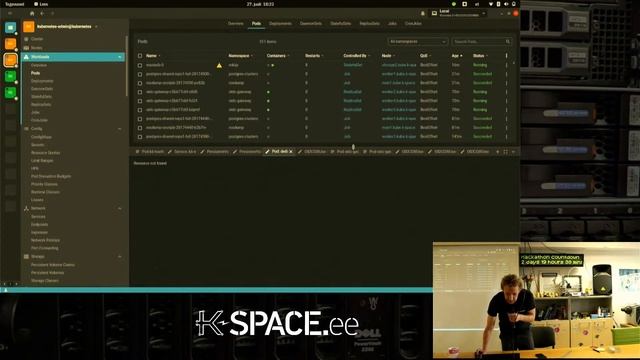Open the kubernetes-admin@kubernetes cluster dropdown chevron
640x360 pixels.
96,27
